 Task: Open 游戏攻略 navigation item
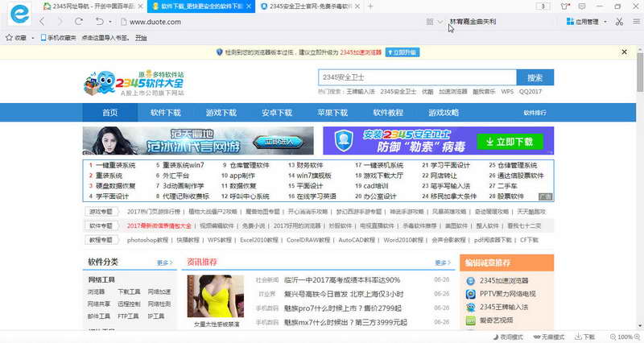click(x=444, y=113)
